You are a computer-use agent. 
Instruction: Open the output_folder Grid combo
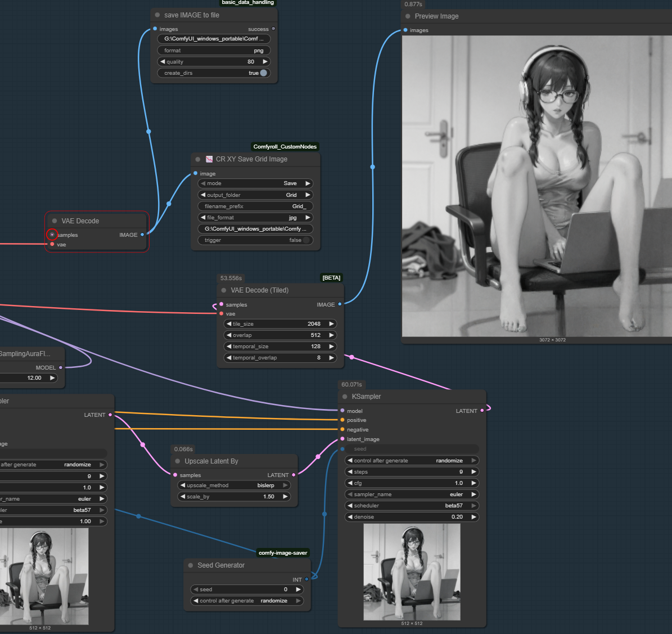click(x=255, y=195)
